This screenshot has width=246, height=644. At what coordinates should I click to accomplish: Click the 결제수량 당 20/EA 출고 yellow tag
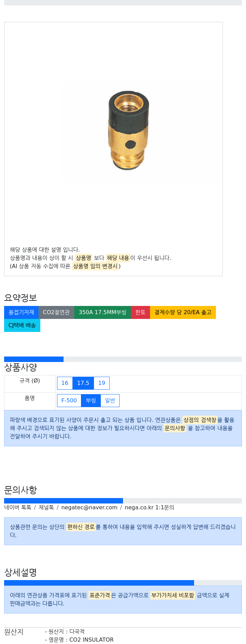click(x=183, y=312)
